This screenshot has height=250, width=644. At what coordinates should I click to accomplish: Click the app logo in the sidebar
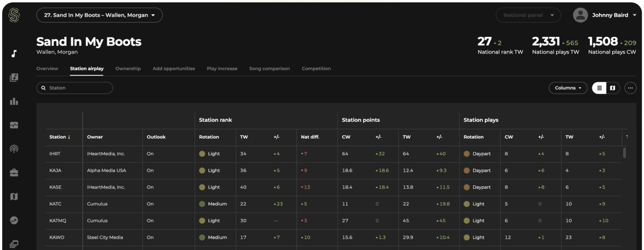(14, 15)
